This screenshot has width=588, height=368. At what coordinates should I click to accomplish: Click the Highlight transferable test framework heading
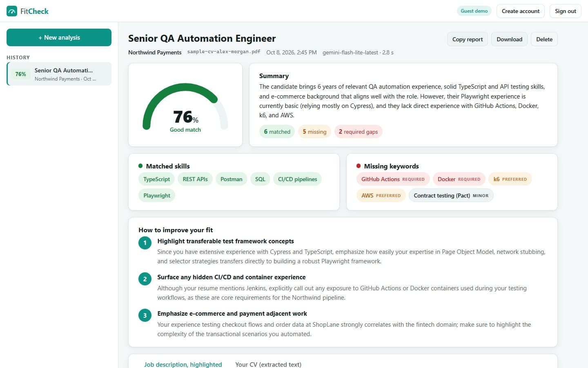point(225,241)
